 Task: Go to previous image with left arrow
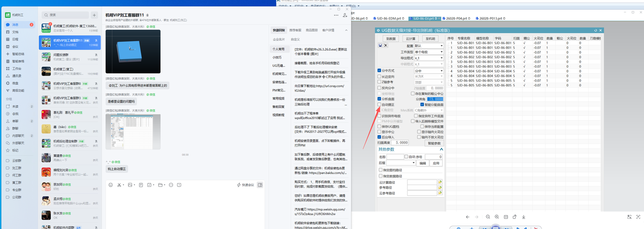467,217
